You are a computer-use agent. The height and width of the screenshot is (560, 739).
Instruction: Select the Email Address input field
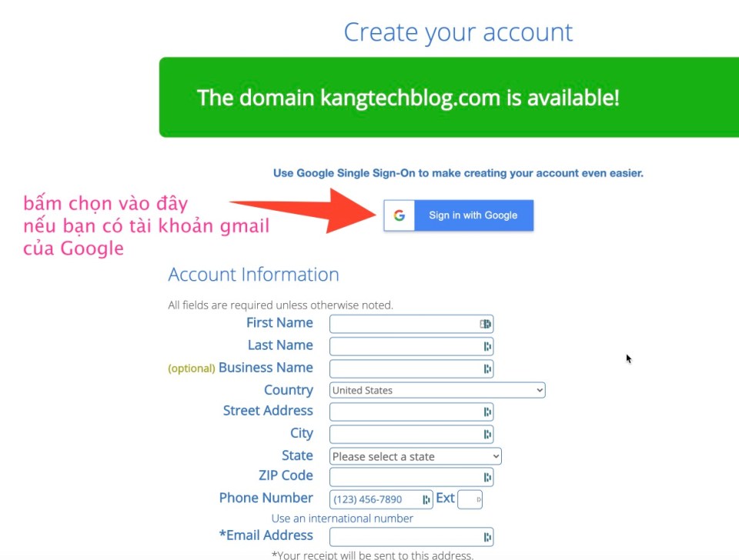(411, 537)
